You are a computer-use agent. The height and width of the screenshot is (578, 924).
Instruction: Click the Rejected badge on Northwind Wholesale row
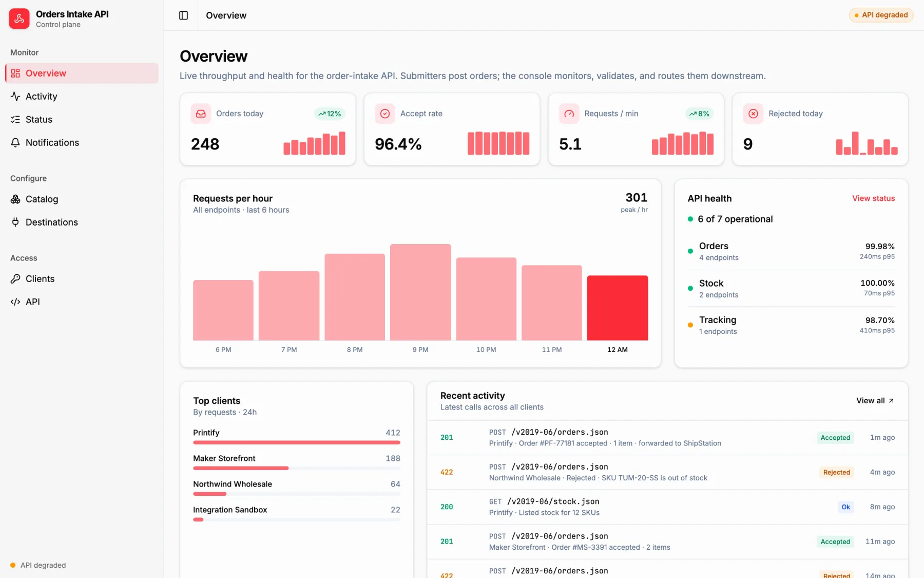tap(836, 472)
